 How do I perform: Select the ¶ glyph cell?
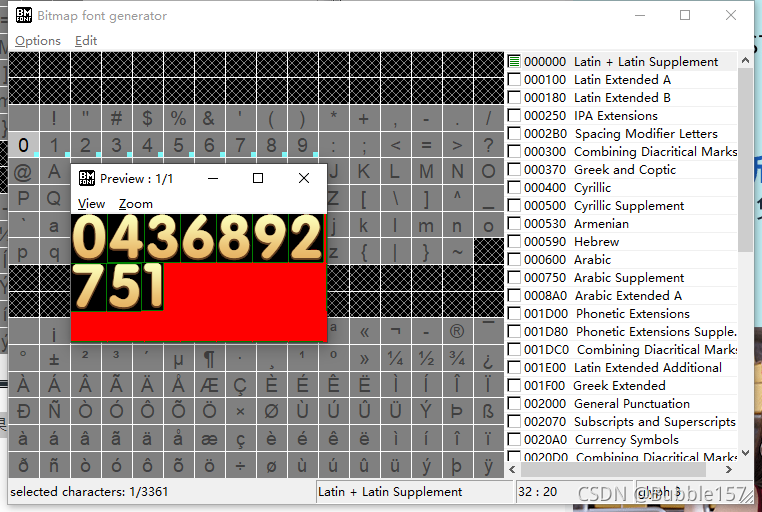(209, 358)
